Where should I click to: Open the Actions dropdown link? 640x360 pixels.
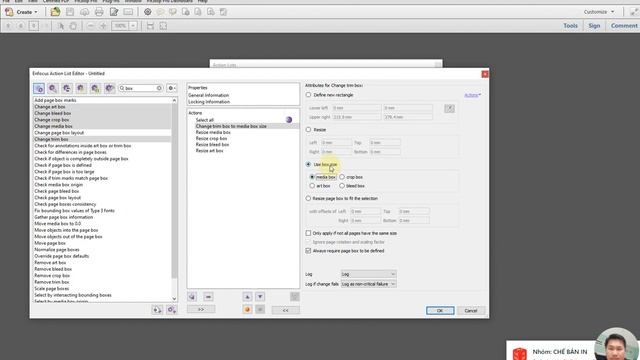(x=473, y=95)
